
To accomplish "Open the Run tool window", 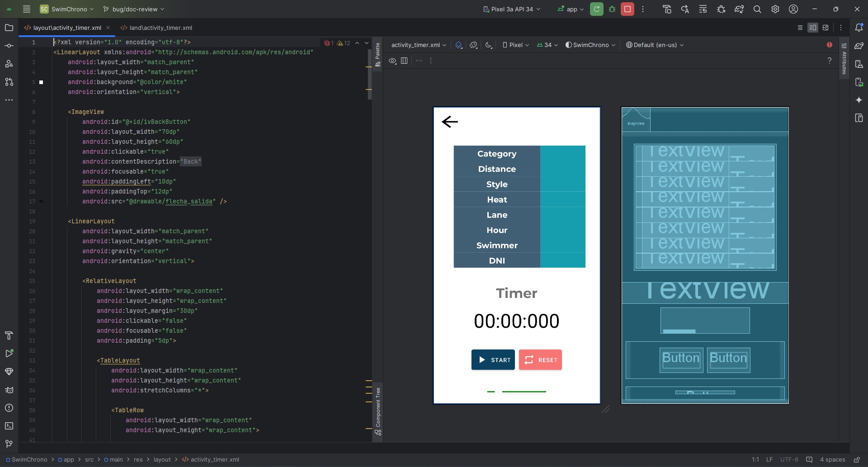I will 9,354.
